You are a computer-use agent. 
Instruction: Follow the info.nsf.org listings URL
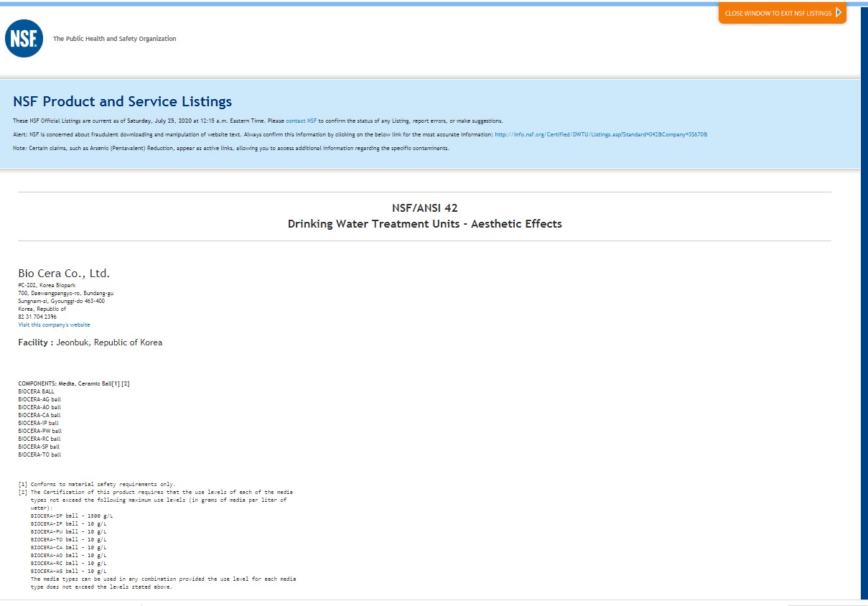(x=601, y=134)
